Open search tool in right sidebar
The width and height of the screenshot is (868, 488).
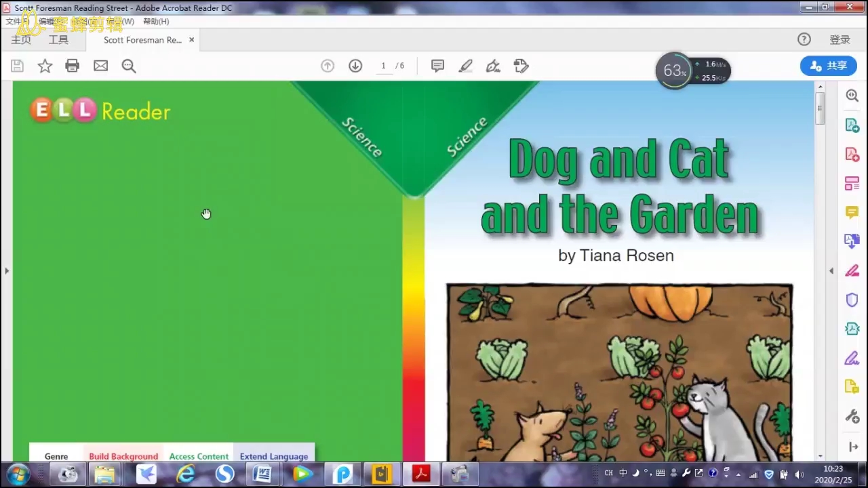(852, 96)
